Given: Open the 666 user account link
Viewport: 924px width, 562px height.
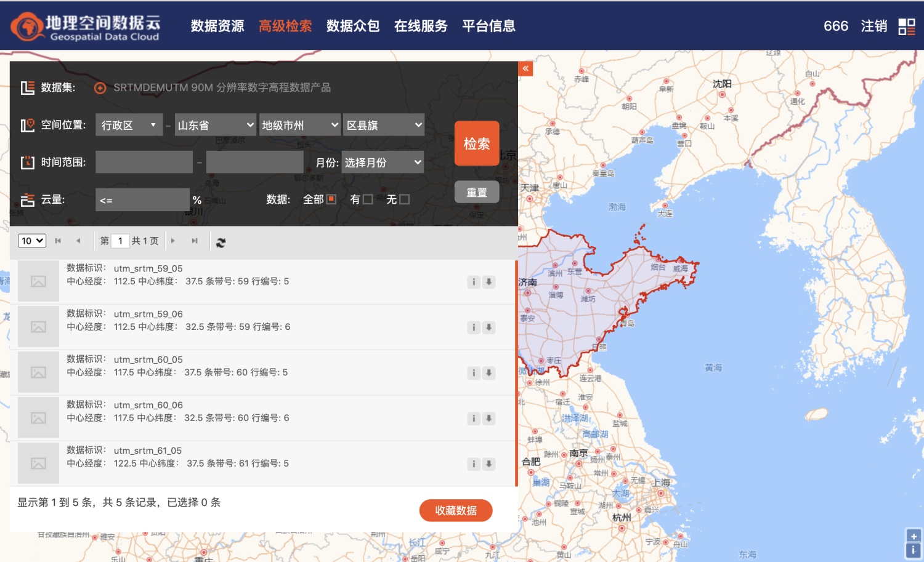Looking at the screenshot, I should click(836, 26).
